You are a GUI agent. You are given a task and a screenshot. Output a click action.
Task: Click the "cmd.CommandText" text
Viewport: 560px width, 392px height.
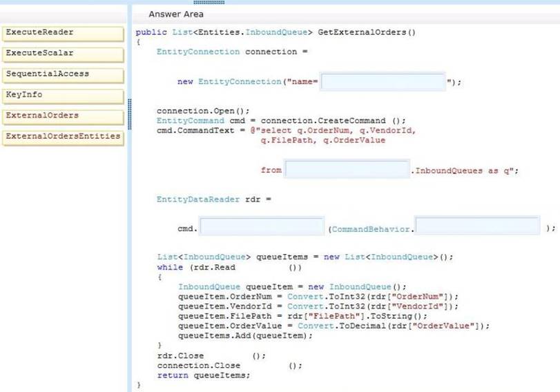pos(195,130)
